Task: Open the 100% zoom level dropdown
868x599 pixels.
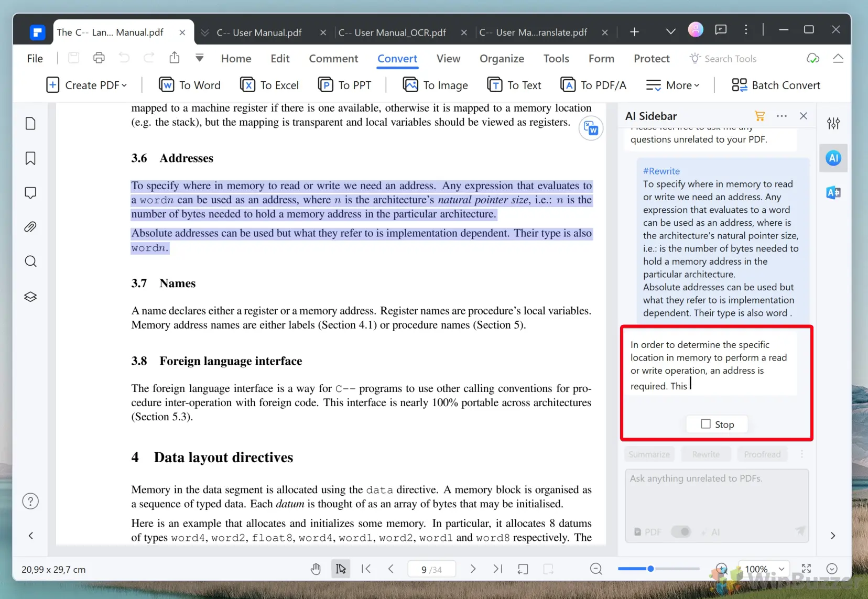Action: pos(763,569)
